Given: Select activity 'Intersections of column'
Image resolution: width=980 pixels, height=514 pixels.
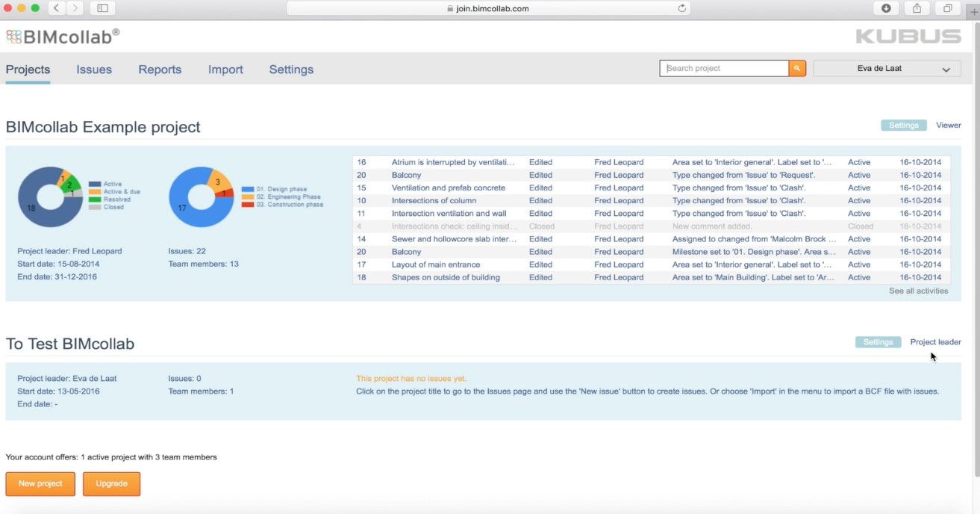Looking at the screenshot, I should click(x=434, y=200).
